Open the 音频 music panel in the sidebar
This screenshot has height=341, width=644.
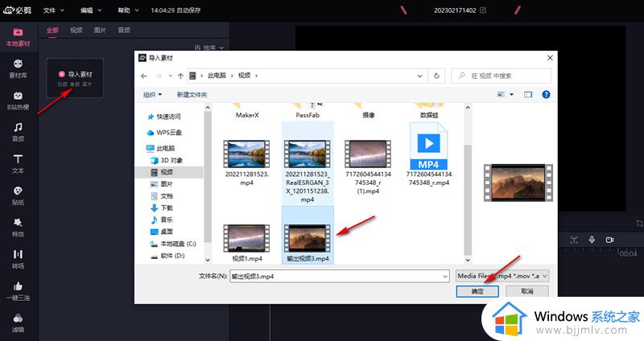pyautogui.click(x=18, y=132)
